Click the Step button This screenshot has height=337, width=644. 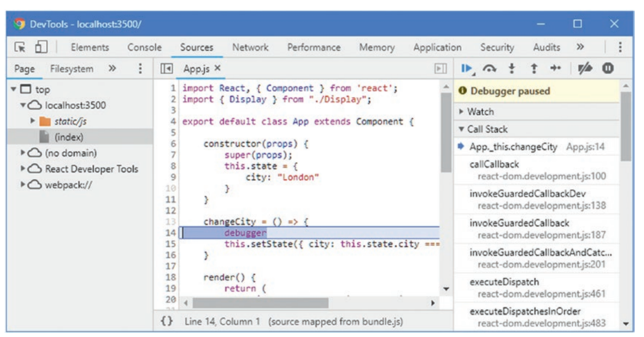pyautogui.click(x=556, y=68)
